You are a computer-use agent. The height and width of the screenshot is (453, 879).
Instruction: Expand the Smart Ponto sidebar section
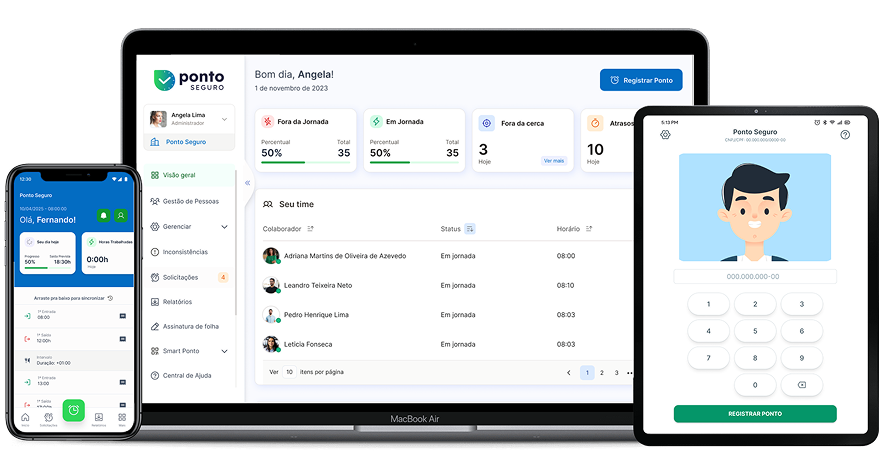tap(224, 351)
